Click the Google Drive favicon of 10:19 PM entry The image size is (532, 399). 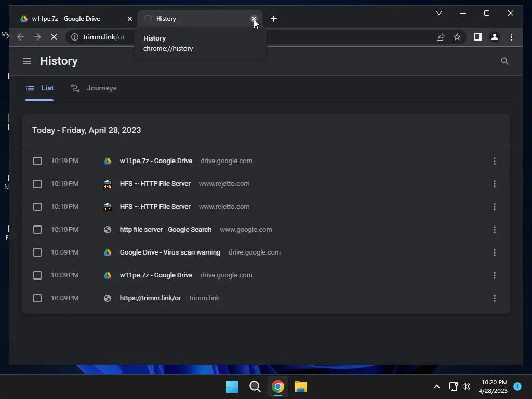coord(108,161)
